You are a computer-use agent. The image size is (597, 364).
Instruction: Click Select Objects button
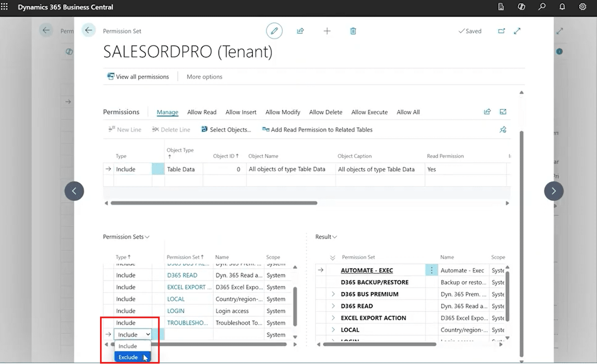(x=226, y=130)
